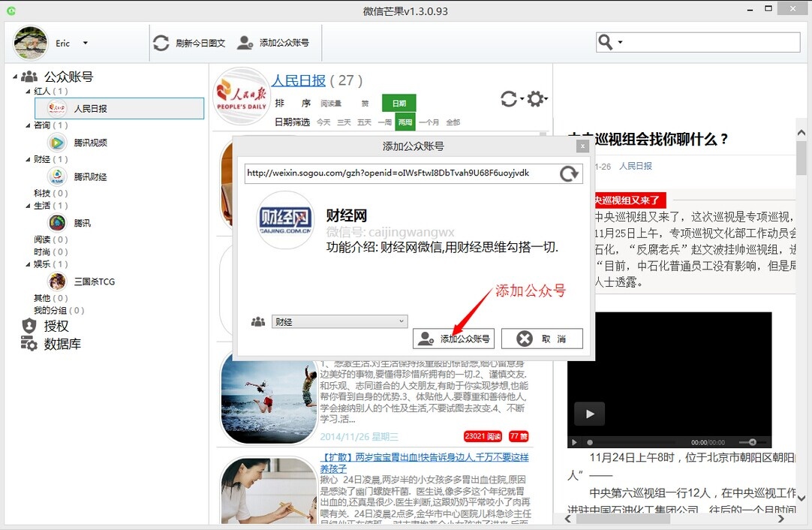Collapse the 生活 group

28,206
